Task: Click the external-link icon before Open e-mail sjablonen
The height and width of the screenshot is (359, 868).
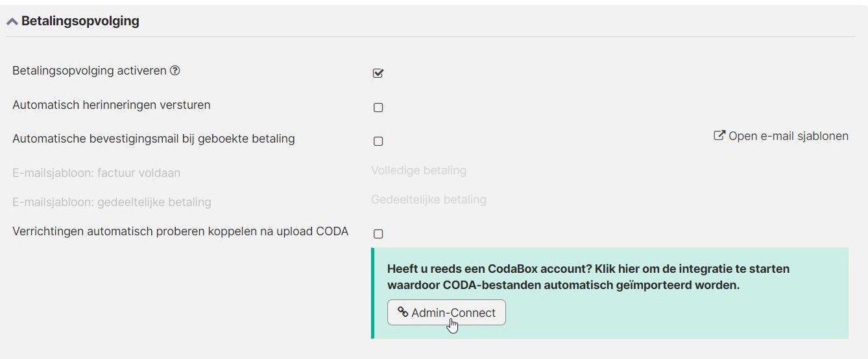Action: (x=719, y=136)
